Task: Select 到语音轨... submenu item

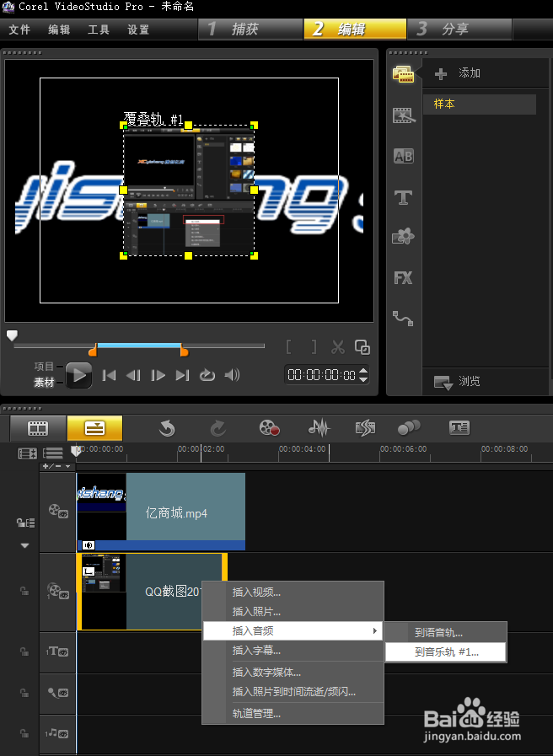Action: [x=446, y=633]
